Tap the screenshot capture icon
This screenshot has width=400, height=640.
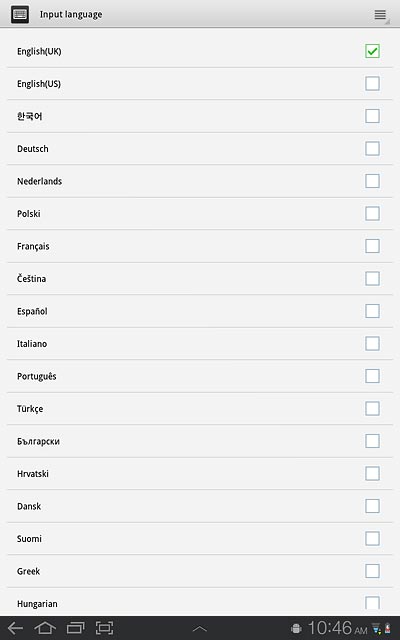[x=104, y=628]
